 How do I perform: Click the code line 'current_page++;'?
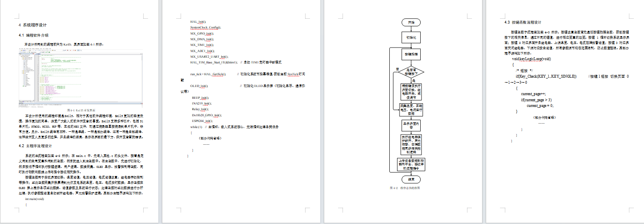click(x=533, y=94)
